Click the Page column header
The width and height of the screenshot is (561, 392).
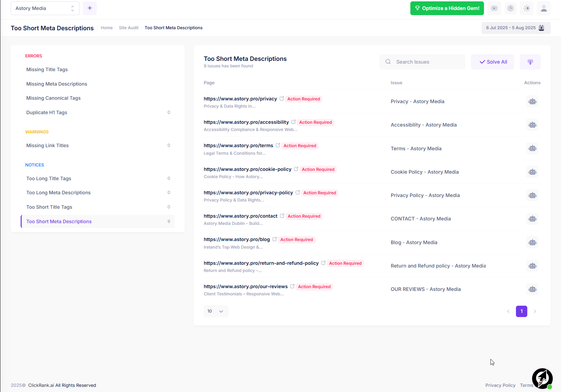tap(209, 83)
